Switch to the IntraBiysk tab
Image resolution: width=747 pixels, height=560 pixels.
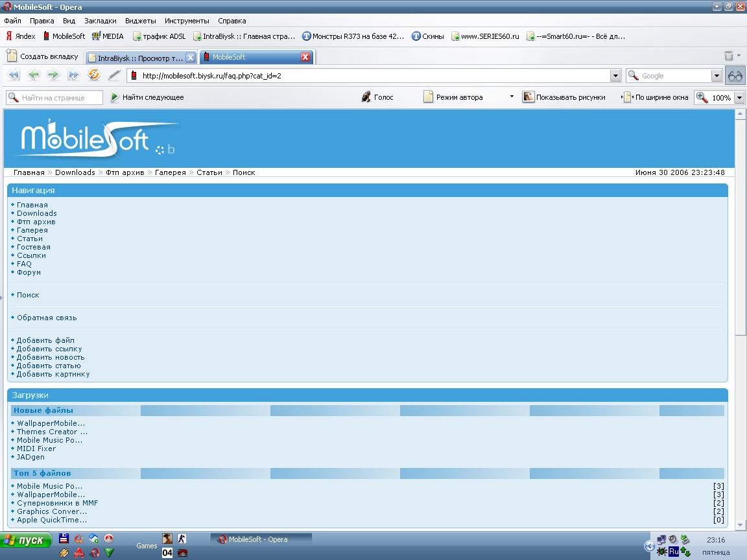(x=139, y=58)
